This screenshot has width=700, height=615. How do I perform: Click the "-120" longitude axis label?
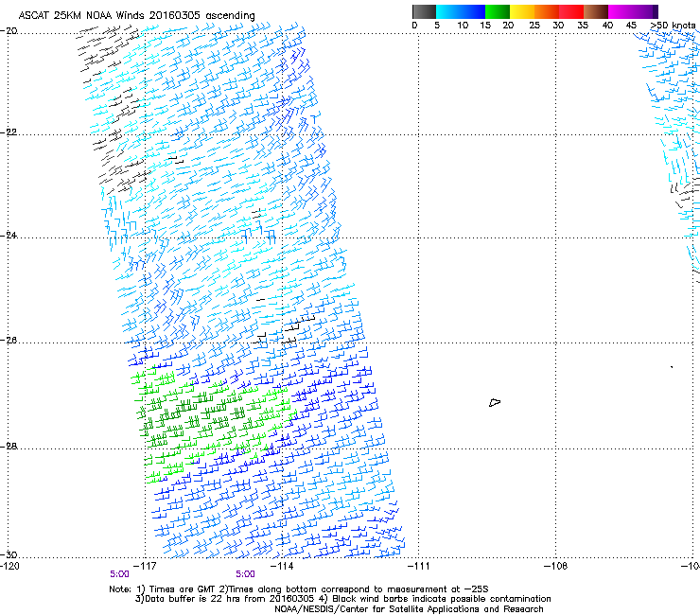click(x=9, y=567)
